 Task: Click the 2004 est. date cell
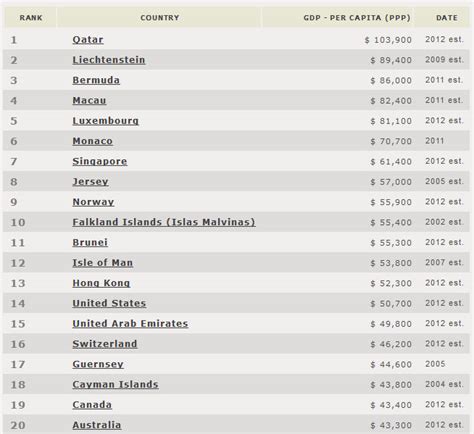point(444,384)
